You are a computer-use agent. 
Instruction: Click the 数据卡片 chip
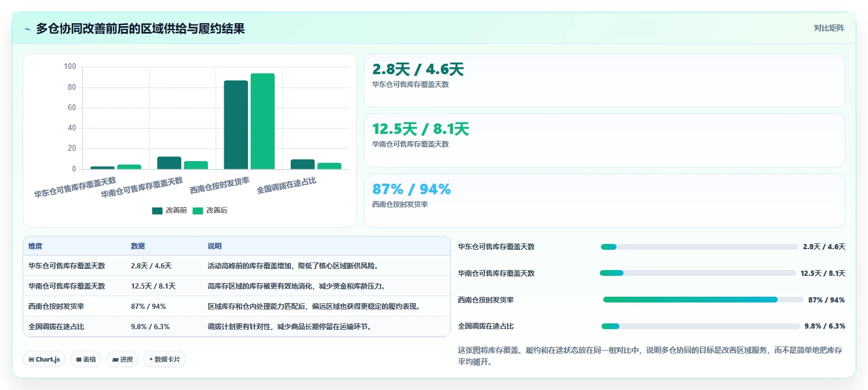pos(165,359)
